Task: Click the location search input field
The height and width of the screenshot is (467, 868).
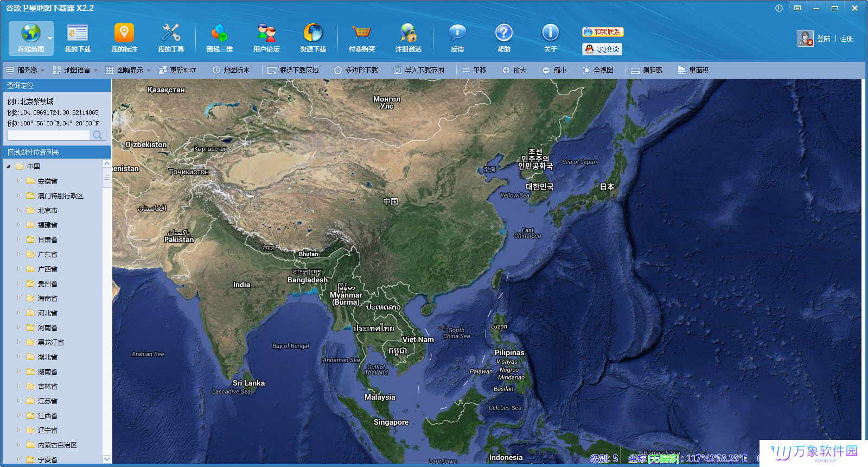Action: (x=49, y=135)
